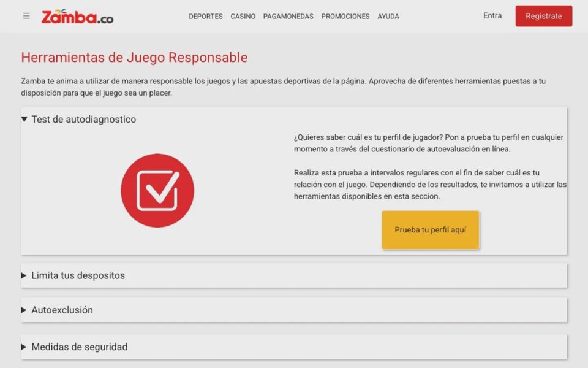Click the paragraph starting "Realiza esta prueba"
Image resolution: width=588 pixels, height=368 pixels.
(430, 185)
